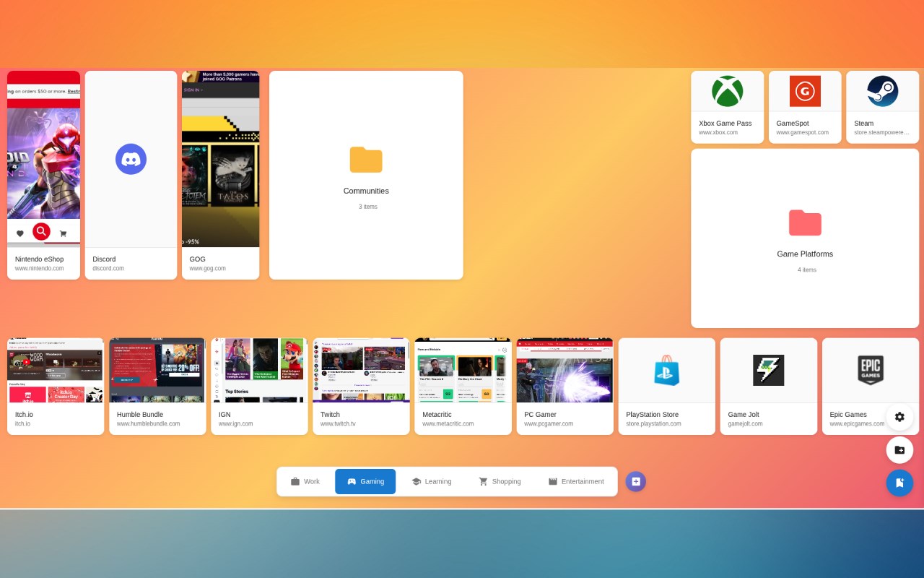This screenshot has width=924, height=578.
Task: Open the IGN page preview
Action: coord(259,370)
